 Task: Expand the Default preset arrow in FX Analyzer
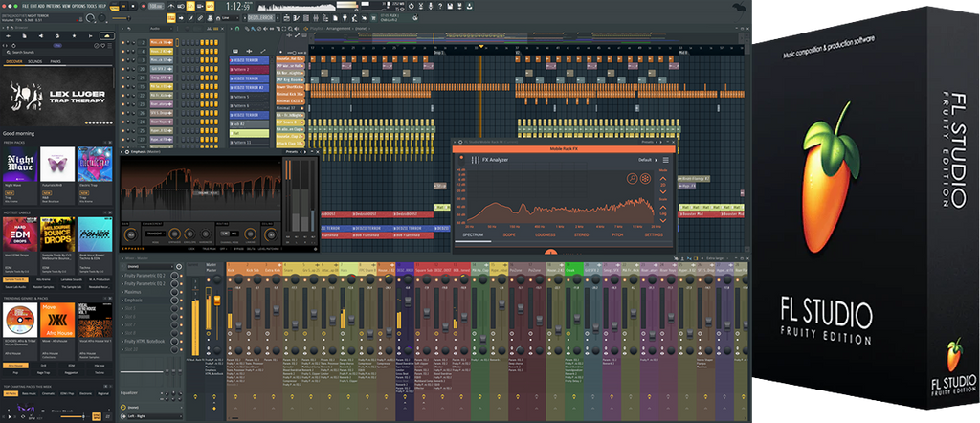coord(656,160)
